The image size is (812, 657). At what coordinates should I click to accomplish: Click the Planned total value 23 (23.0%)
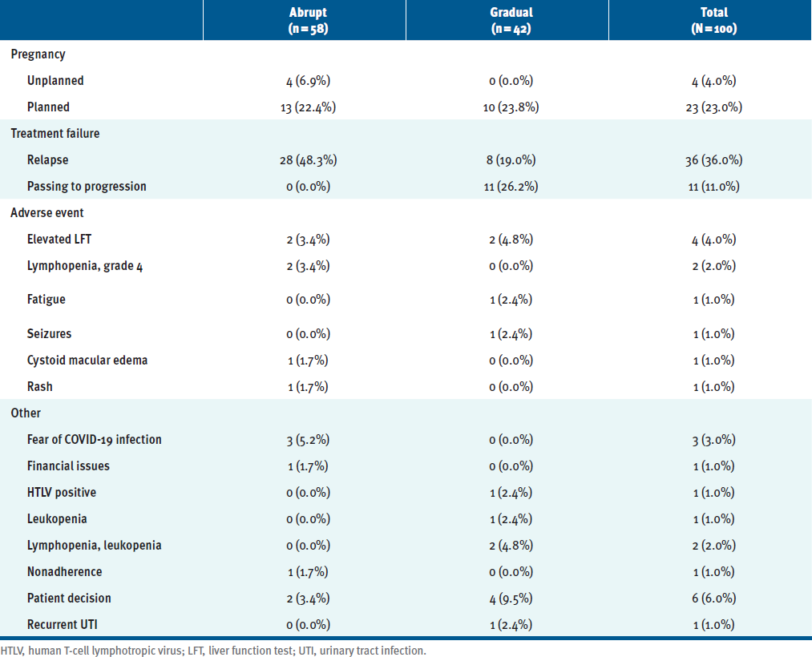pos(713,107)
